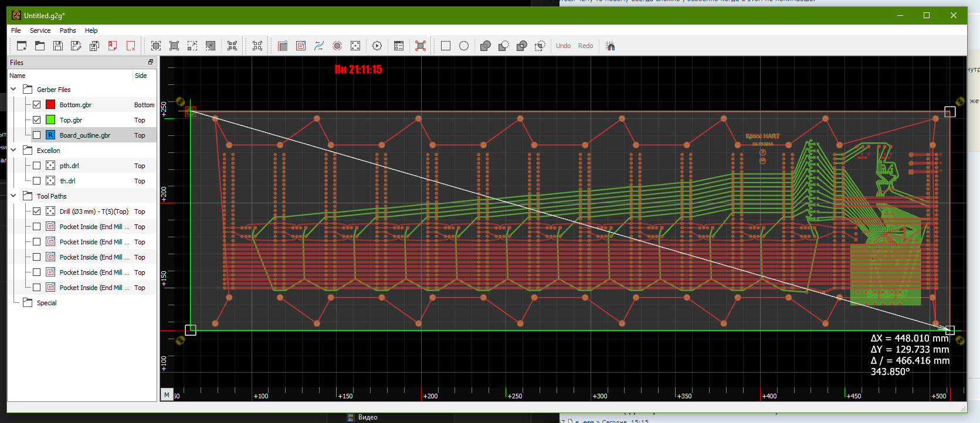Collapse the Gerber Files tree group
980x423 pixels.
(x=13, y=90)
